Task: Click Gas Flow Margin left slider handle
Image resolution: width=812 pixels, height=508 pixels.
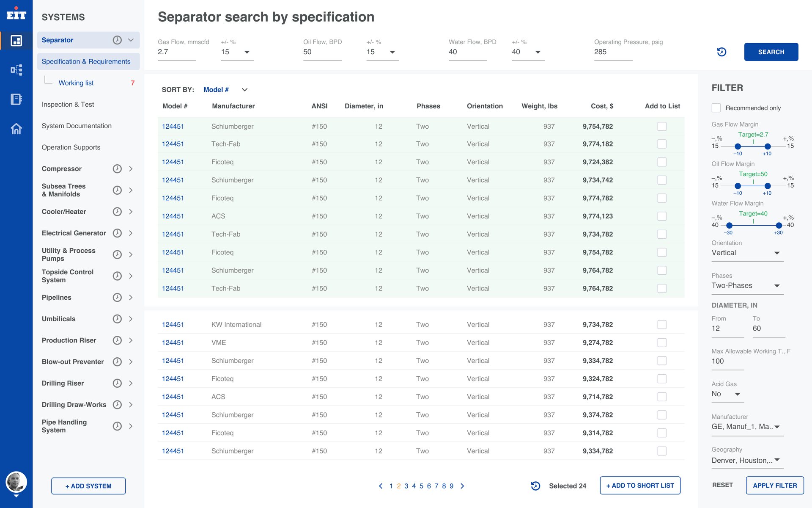Action: click(738, 146)
